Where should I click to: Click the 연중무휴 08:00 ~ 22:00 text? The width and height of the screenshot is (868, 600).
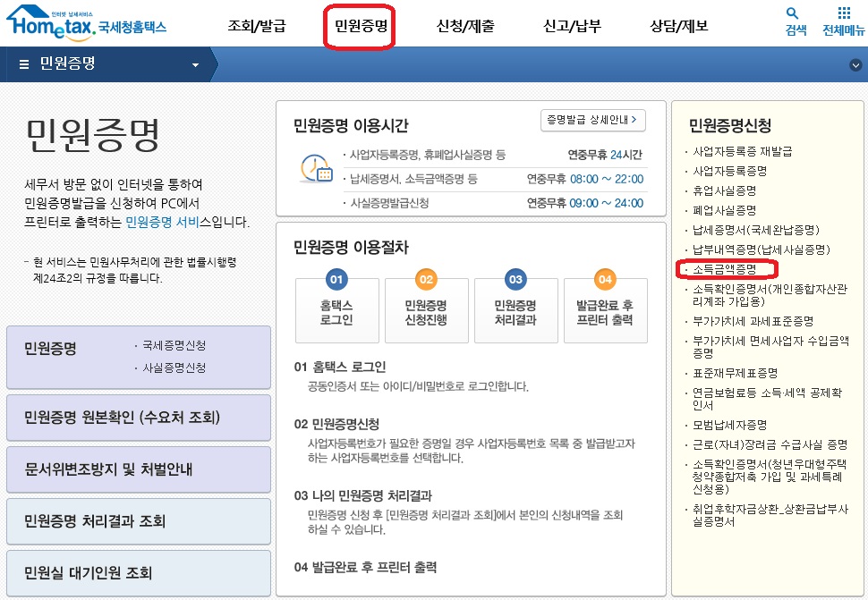pos(584,179)
